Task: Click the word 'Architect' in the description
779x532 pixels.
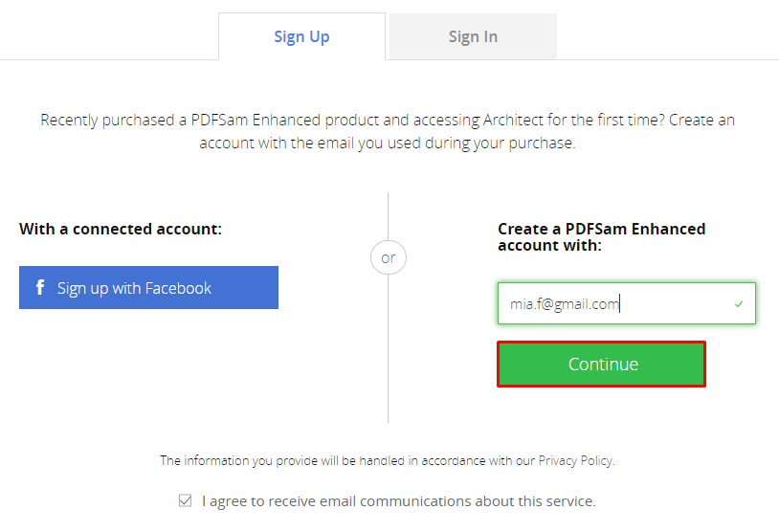Action: [x=513, y=120]
